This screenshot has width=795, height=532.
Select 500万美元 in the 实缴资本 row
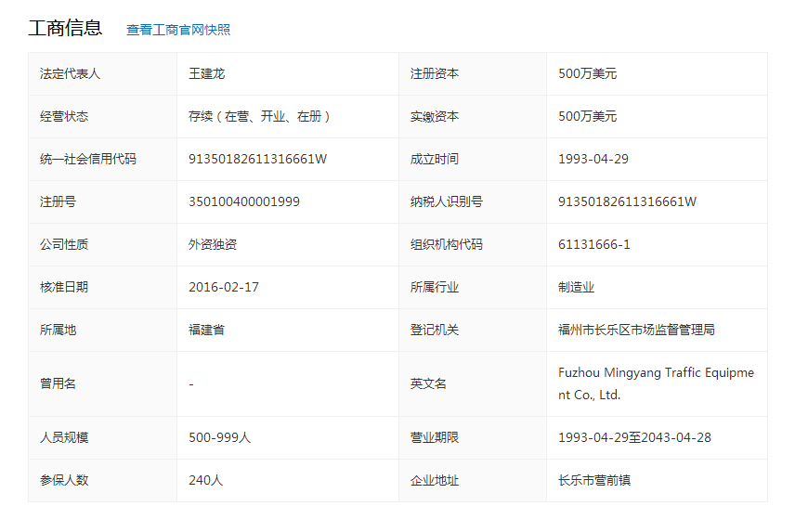588,117
